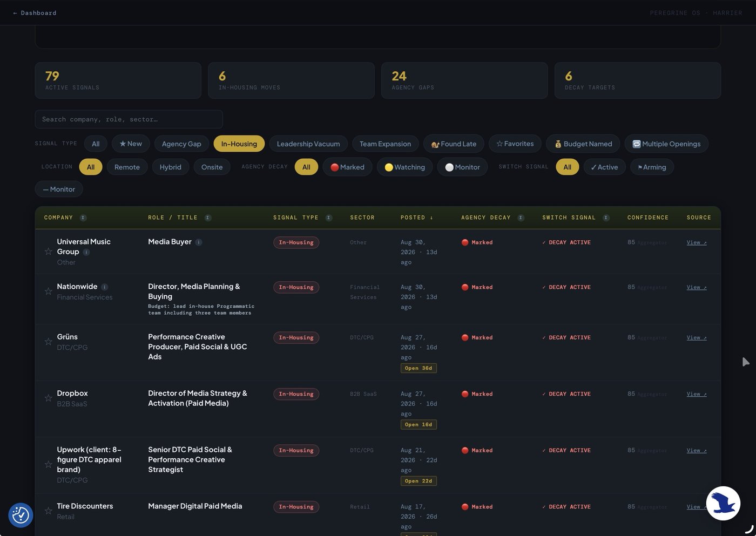Open View link for Upwork client row
The image size is (756, 536).
(697, 450)
